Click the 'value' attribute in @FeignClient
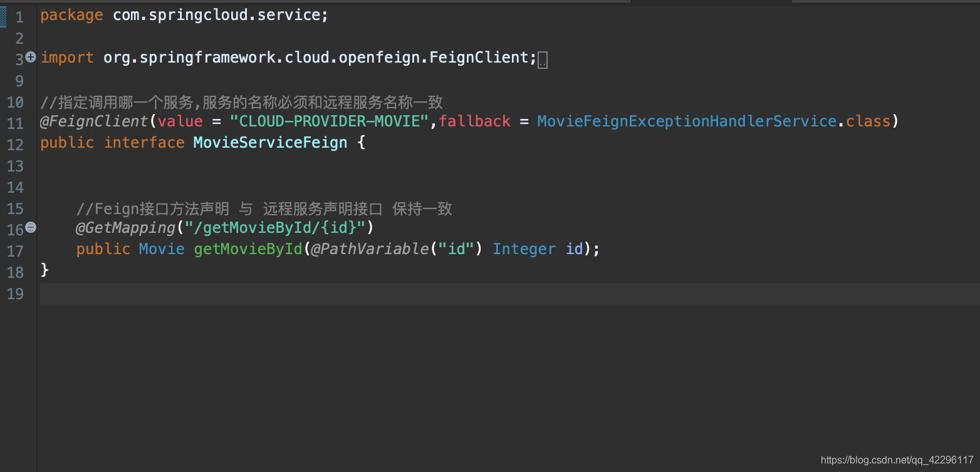 [180, 121]
